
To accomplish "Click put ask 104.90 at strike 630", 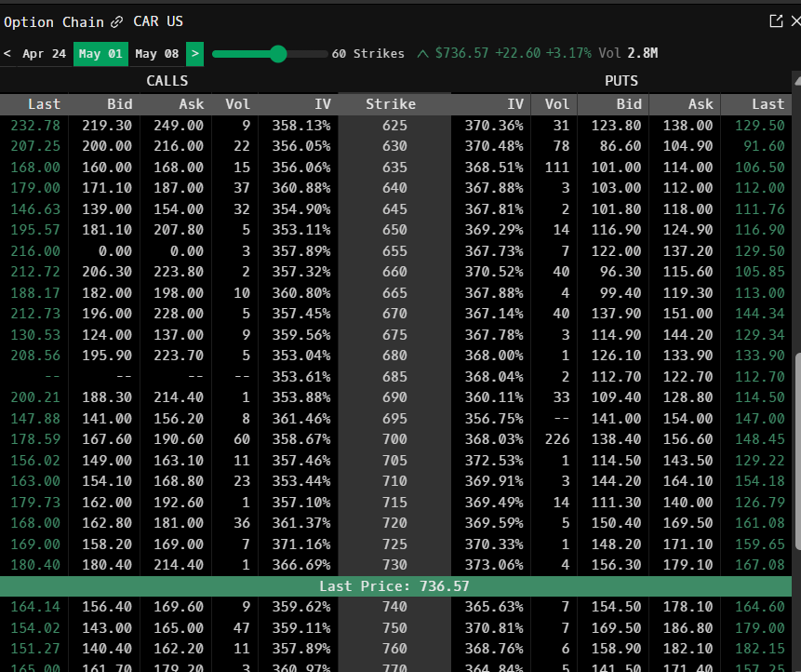I will coord(688,146).
